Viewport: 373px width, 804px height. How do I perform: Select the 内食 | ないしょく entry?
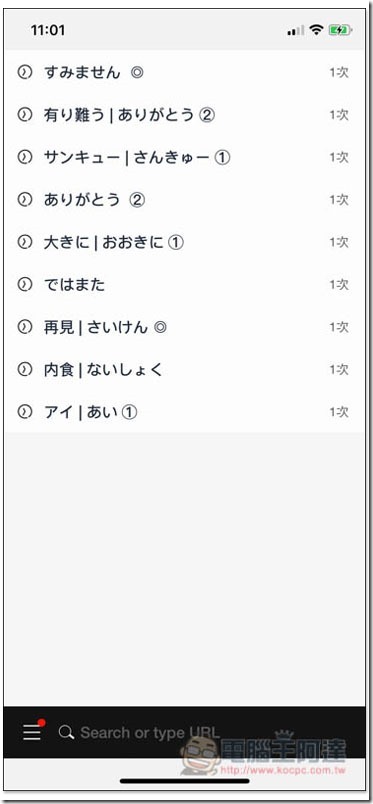186,369
